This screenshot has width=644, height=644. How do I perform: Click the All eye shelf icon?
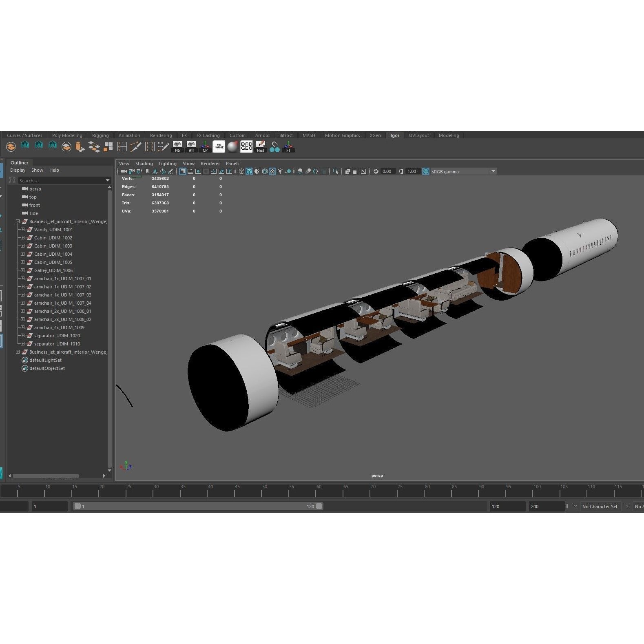(x=191, y=147)
